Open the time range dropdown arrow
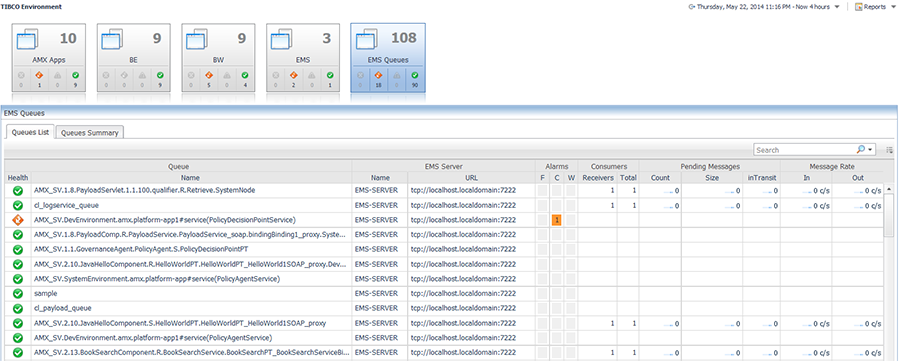The width and height of the screenshot is (900, 361). pos(837,7)
